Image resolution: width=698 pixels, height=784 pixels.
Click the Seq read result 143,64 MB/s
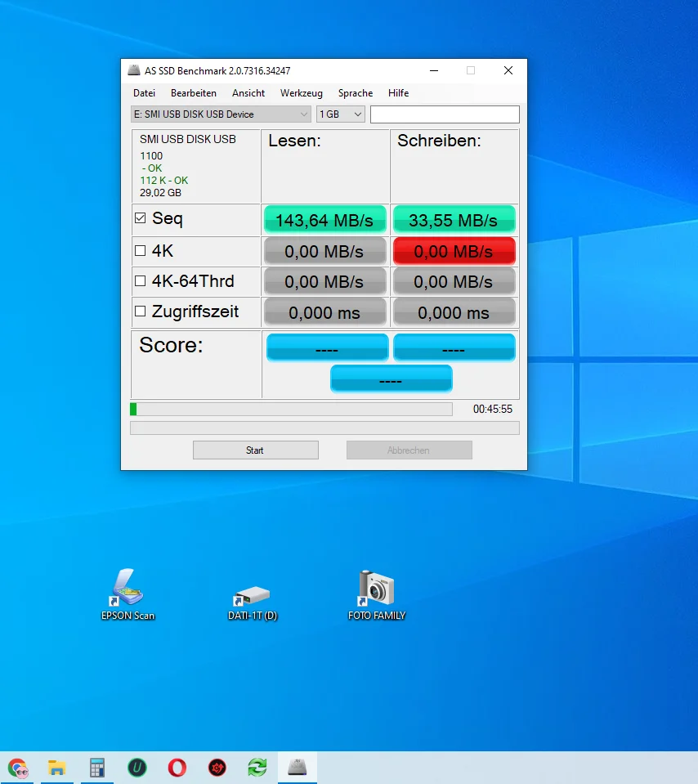[325, 219]
